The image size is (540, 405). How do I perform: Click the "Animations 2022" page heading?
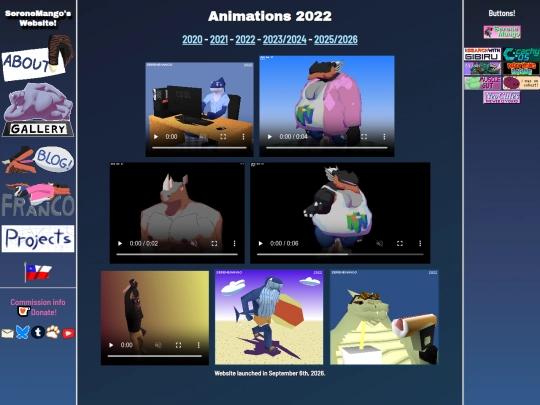[270, 16]
